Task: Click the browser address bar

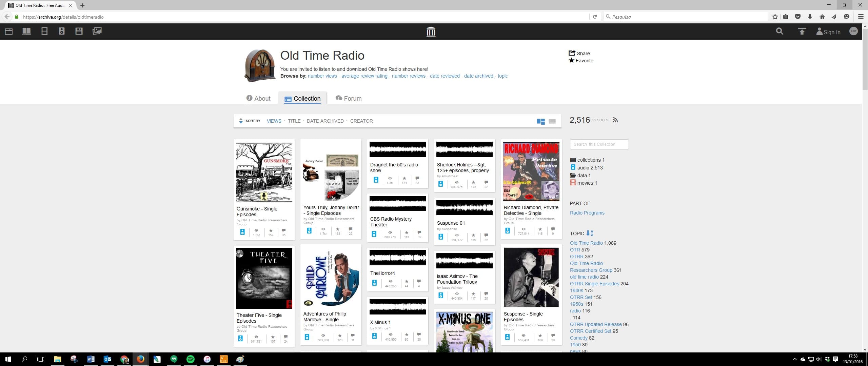Action: [305, 17]
